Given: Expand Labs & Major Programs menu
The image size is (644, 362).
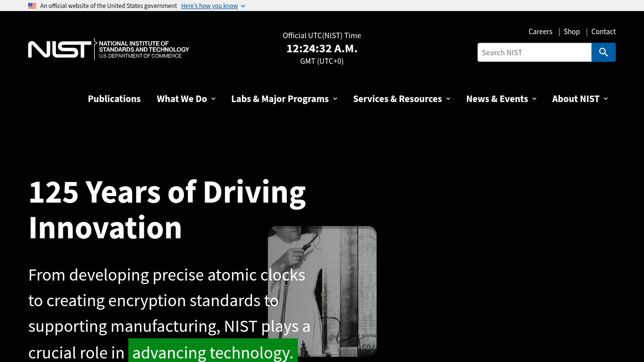Looking at the screenshot, I should click(284, 99).
